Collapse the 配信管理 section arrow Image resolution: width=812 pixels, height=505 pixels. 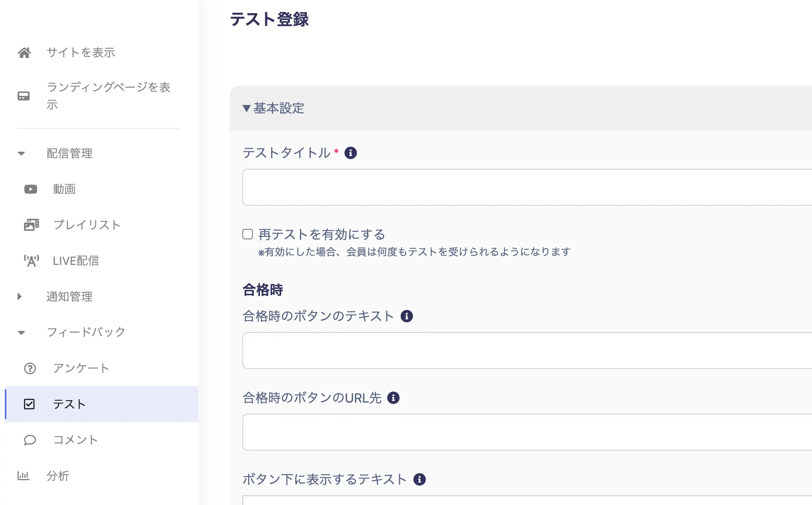pos(22,153)
